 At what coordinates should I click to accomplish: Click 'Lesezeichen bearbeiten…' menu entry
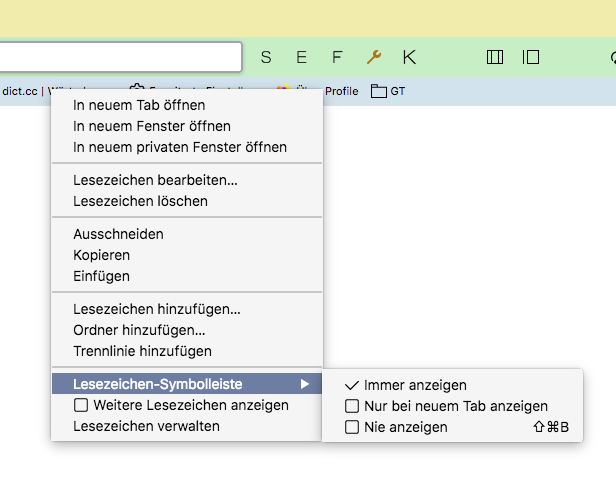(x=155, y=180)
